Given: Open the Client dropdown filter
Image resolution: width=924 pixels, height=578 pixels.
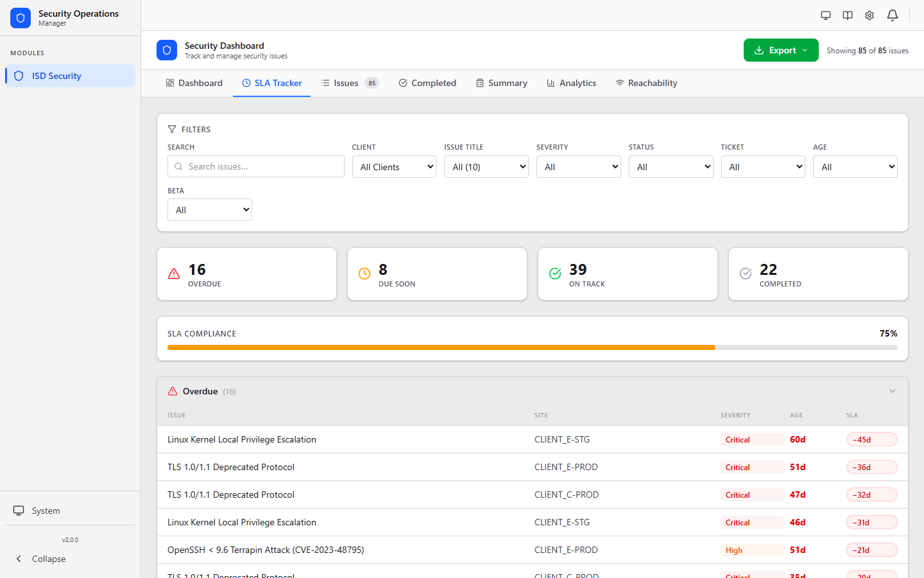Looking at the screenshot, I should coord(394,167).
